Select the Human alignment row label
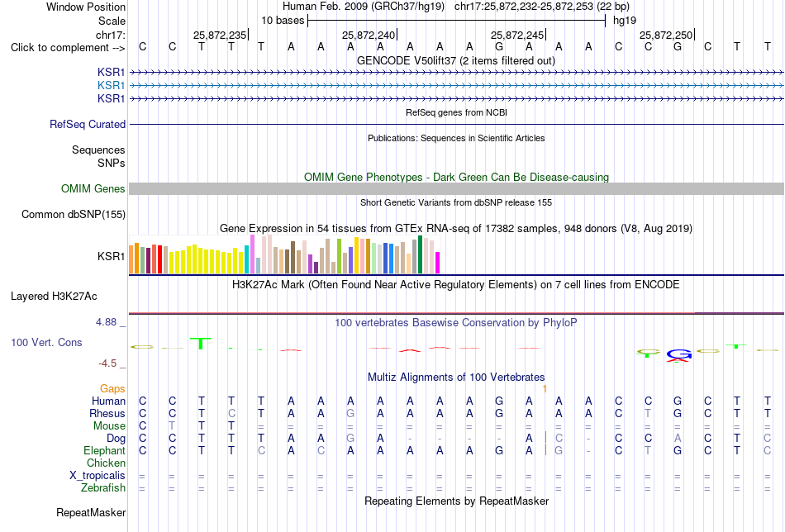This screenshot has width=785, height=532. tap(108, 401)
